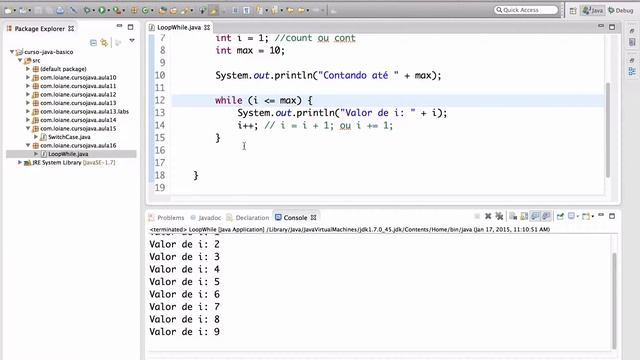The height and width of the screenshot is (360, 640).
Task: Switch to the Problems tab
Action: (x=167, y=218)
